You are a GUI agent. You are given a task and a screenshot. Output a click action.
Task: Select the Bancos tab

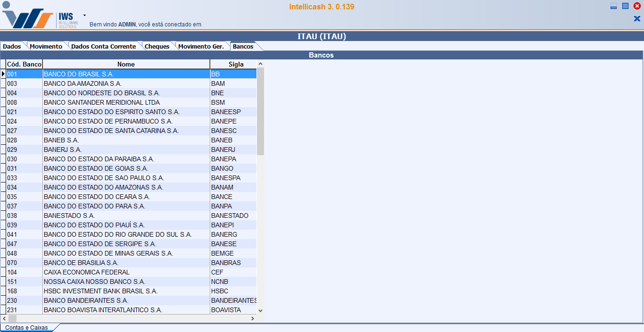243,46
